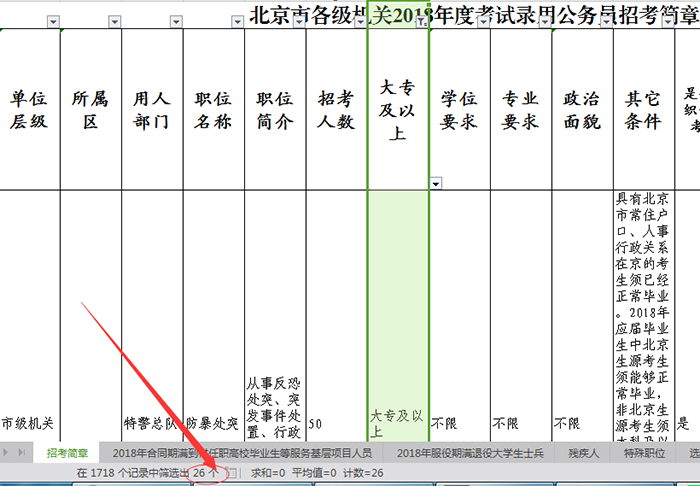Image resolution: width=700 pixels, height=486 pixels.
Task: Select the 其它条件 header cell
Action: coord(643,110)
